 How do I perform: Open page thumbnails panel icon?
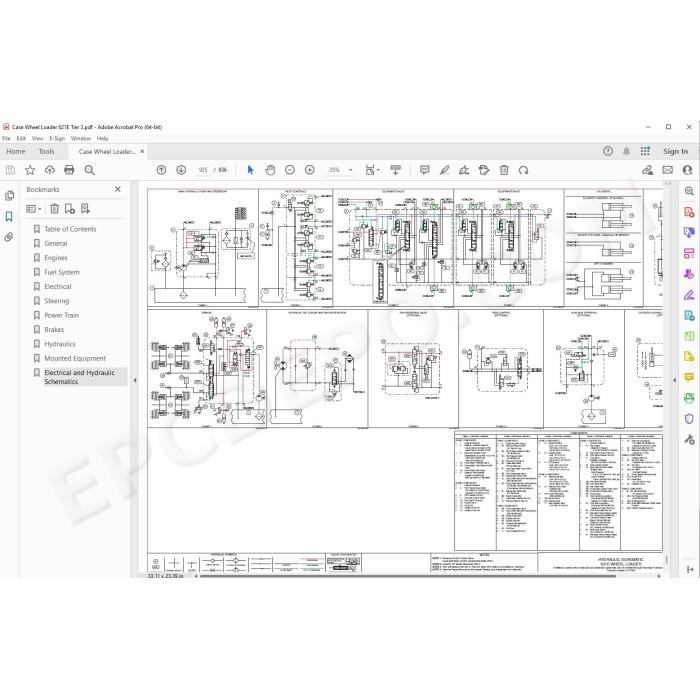coord(9,196)
